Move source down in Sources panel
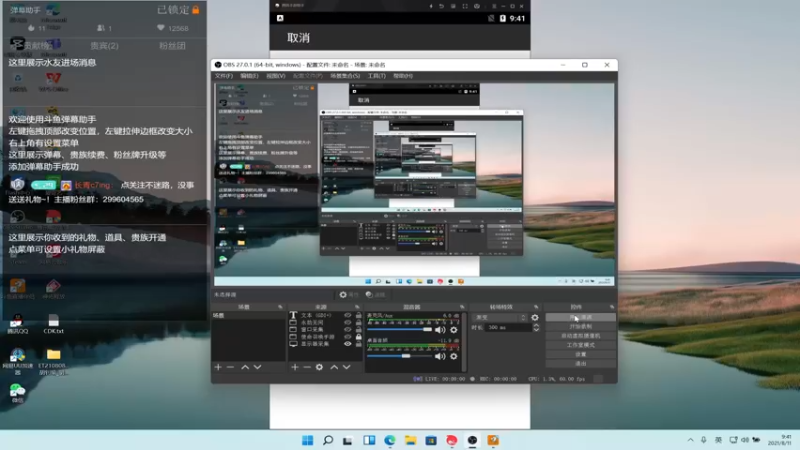Image resolution: width=800 pixels, height=450 pixels. [x=346, y=367]
